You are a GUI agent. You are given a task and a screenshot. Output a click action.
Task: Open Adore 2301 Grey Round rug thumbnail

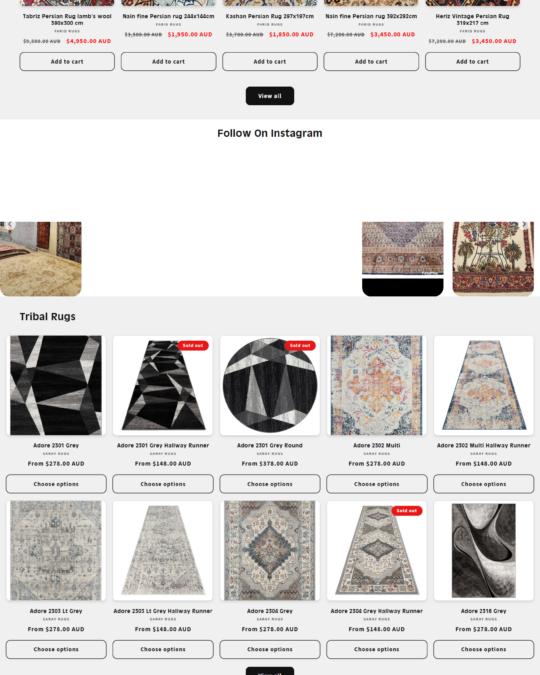pos(270,385)
